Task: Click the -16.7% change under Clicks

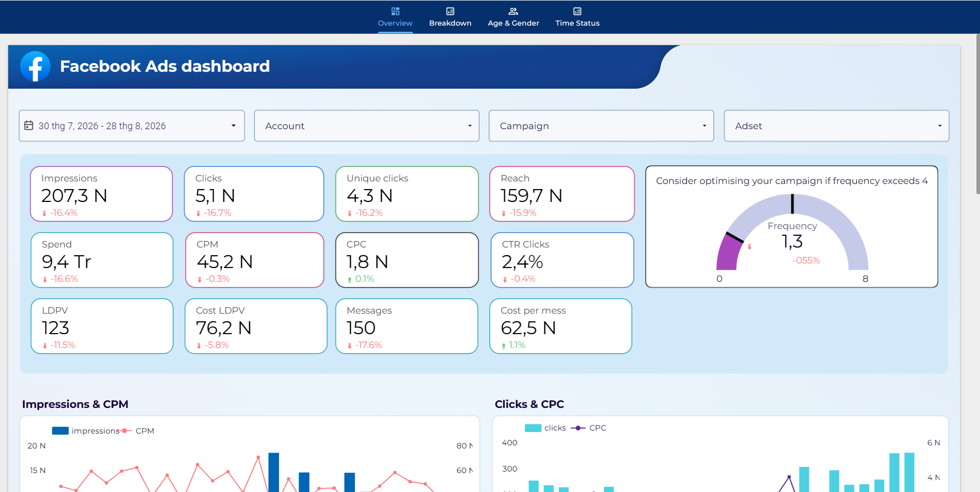Action: pos(218,213)
